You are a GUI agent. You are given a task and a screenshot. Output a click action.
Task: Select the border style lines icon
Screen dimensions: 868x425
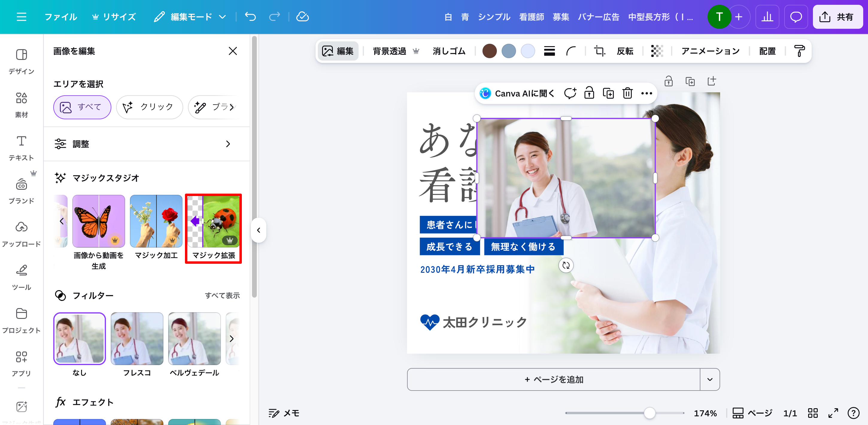tap(549, 51)
